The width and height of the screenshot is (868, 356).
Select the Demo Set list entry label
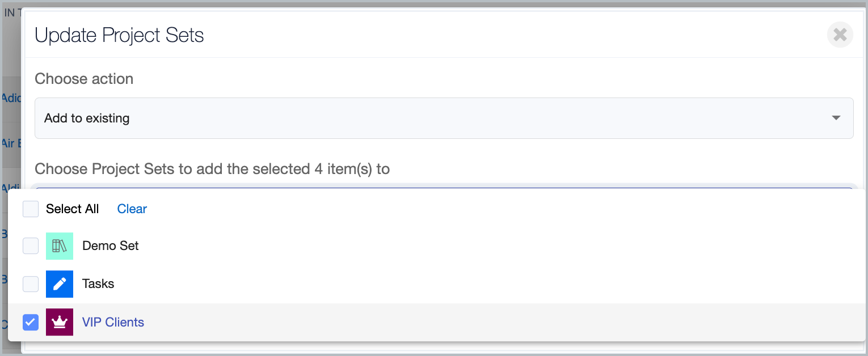(111, 246)
